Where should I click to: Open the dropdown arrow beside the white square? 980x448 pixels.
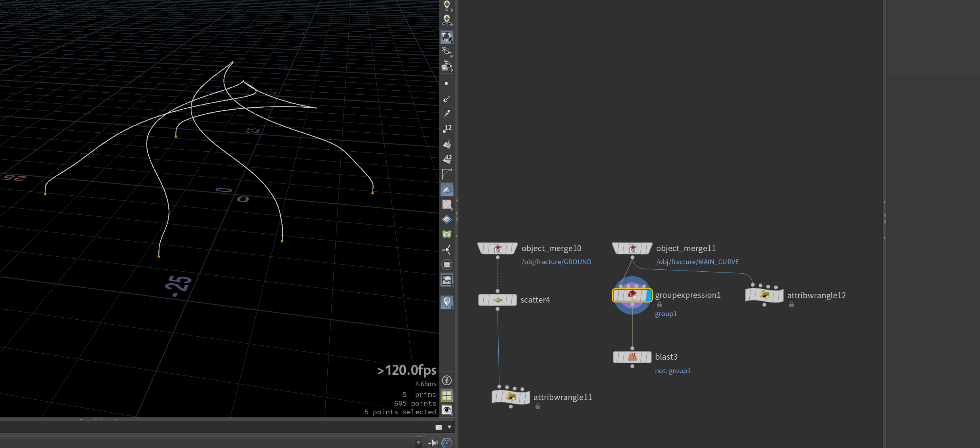coord(449,427)
